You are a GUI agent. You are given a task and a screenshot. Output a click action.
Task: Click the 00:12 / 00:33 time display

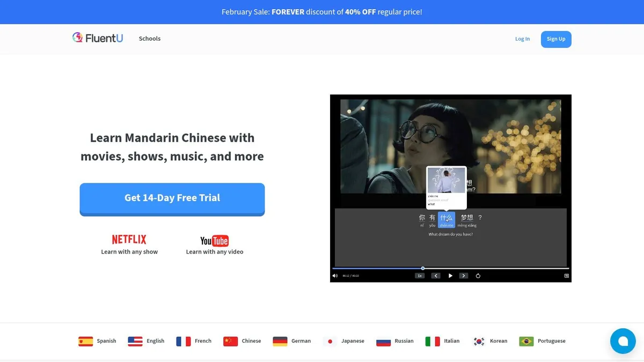pyautogui.click(x=350, y=276)
